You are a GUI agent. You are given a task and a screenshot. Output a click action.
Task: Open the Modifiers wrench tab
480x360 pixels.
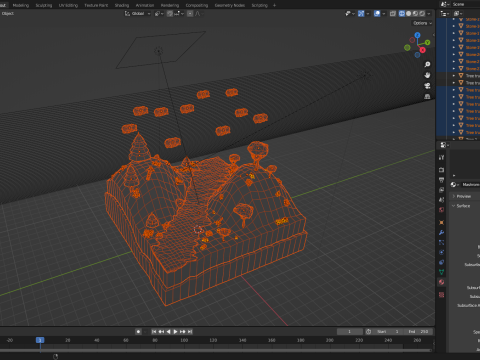(x=441, y=232)
